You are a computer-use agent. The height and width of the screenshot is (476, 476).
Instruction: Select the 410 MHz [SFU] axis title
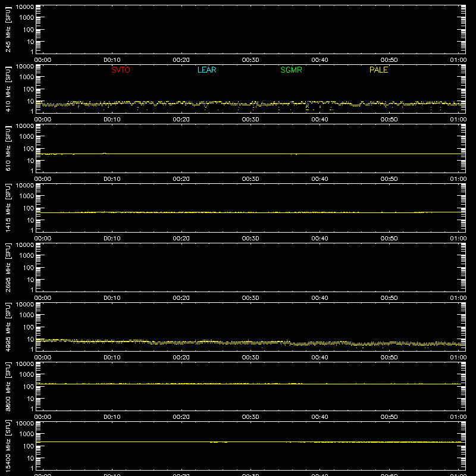tap(8, 89)
